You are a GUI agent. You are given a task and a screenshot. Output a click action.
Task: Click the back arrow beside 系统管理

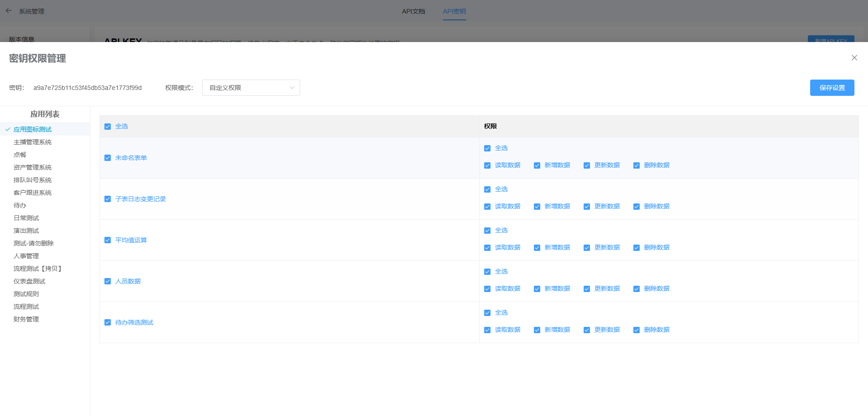[x=9, y=11]
